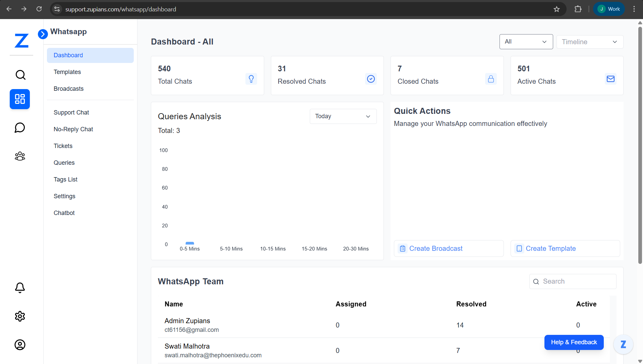Switch to the Templates section
This screenshot has width=643, height=364.
point(67,72)
